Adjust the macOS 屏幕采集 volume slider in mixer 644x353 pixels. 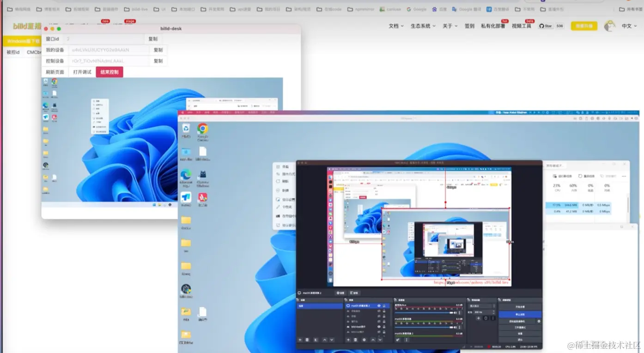click(x=424, y=327)
